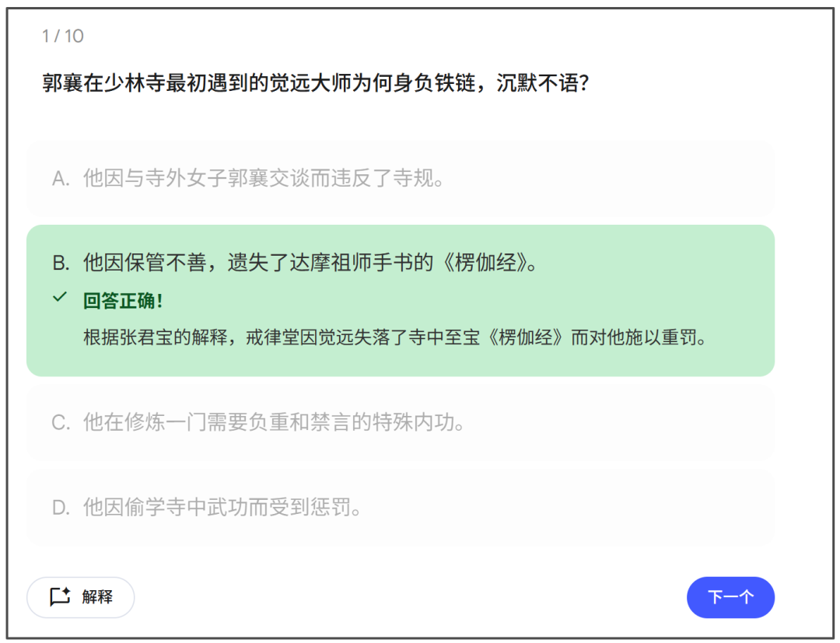Open the 解释 explanation button
Image resolution: width=840 pixels, height=643 pixels.
[81, 597]
